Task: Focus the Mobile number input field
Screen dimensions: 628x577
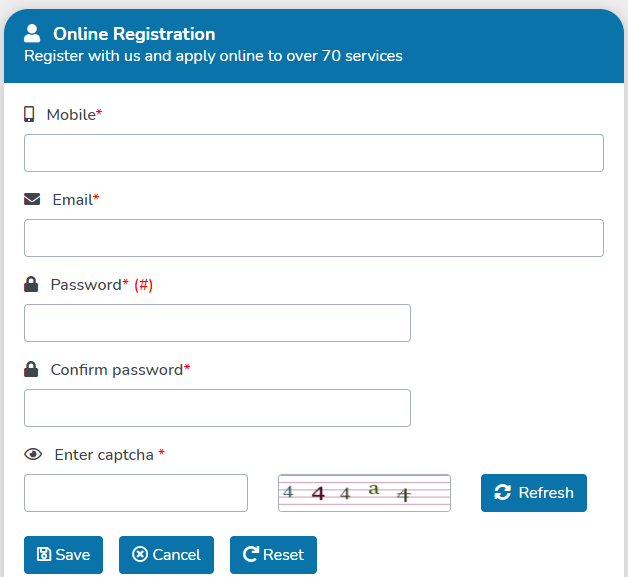Action: coord(314,153)
